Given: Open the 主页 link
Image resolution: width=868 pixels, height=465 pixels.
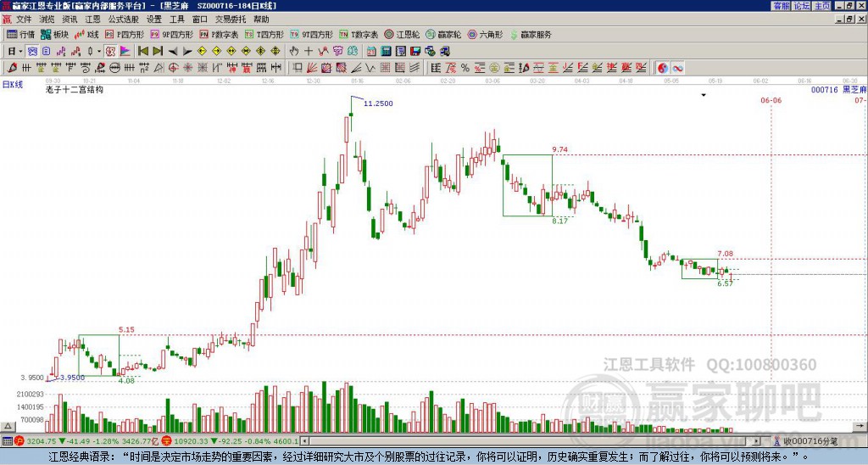Looking at the screenshot, I should click(822, 6).
